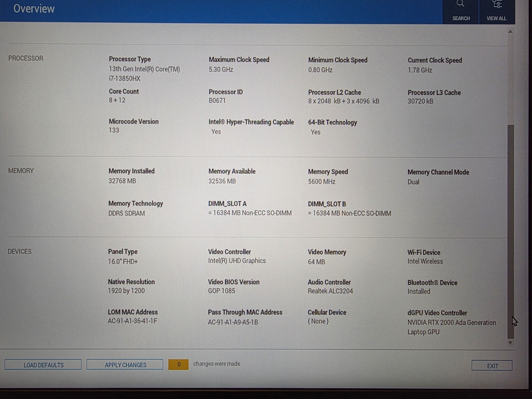The width and height of the screenshot is (532, 399).
Task: Click the DDR5 SDRAM memory technology value
Action: pos(126,213)
